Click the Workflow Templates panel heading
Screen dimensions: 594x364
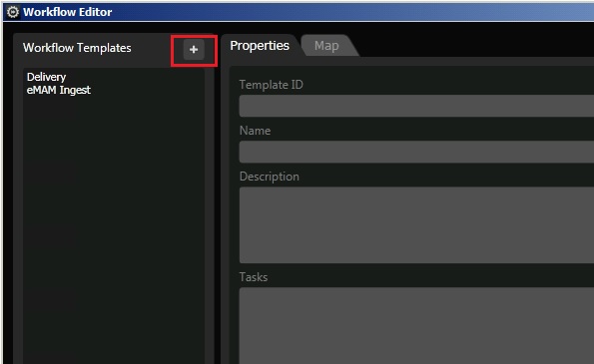click(77, 48)
